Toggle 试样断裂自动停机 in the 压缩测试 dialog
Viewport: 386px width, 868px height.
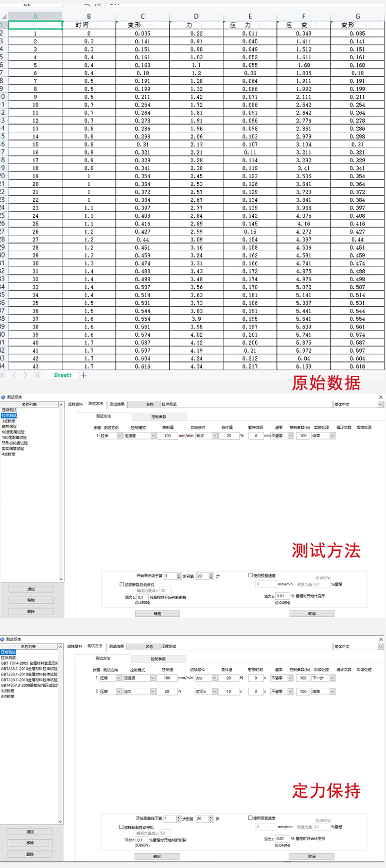tap(121, 827)
